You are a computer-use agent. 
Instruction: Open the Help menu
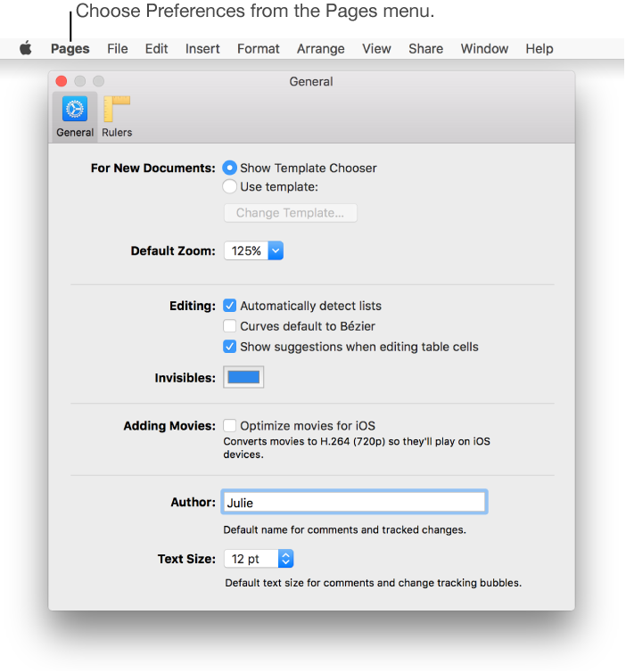coord(540,49)
